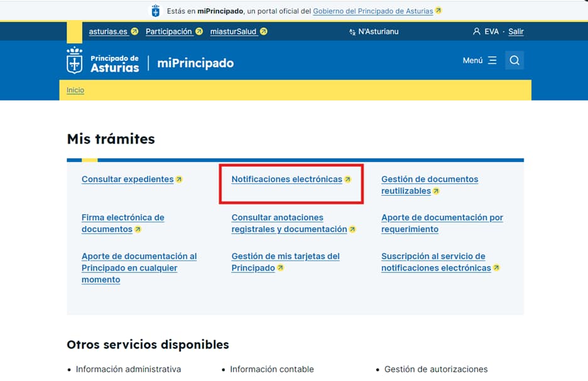Click external-link icon next to asturias.es
Image resolution: width=588 pixels, height=381 pixels.
(x=134, y=31)
